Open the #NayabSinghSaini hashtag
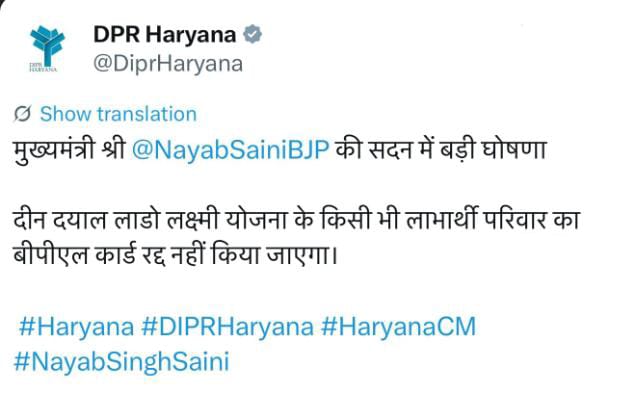Screen dimensions: 617x408 122,362
